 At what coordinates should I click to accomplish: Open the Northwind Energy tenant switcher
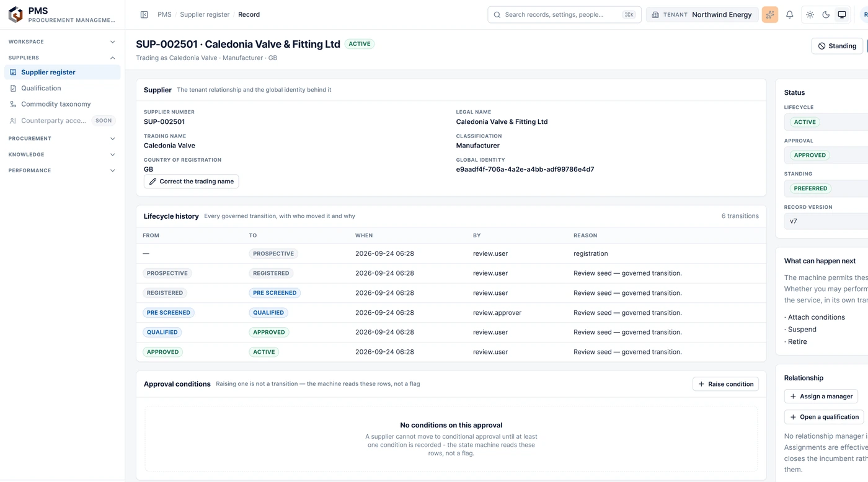pos(702,14)
